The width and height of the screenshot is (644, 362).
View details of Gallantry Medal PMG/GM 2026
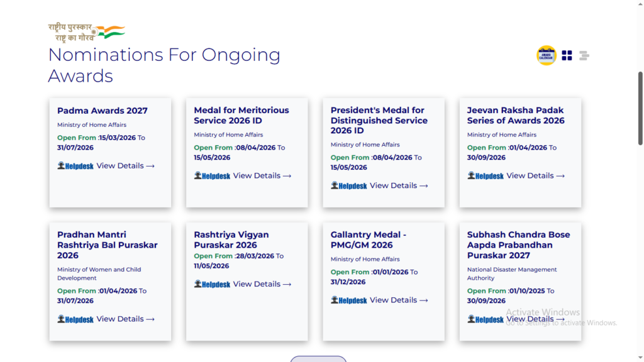coord(399,300)
